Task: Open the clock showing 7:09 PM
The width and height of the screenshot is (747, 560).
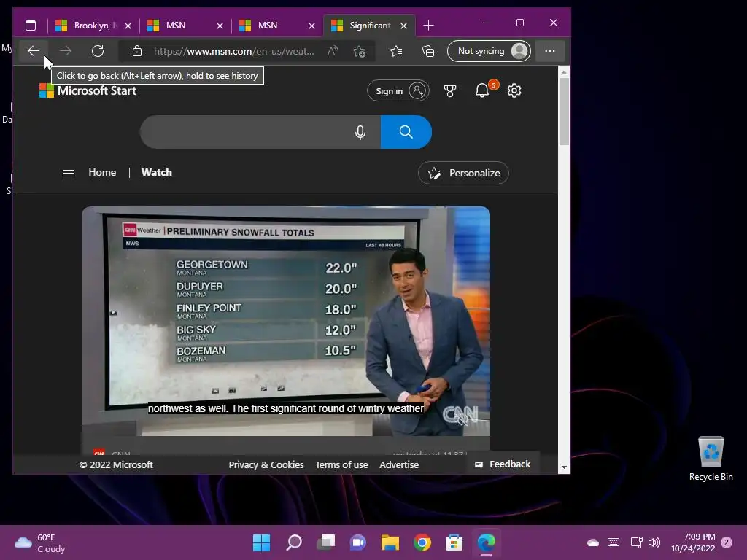Action: click(x=693, y=542)
